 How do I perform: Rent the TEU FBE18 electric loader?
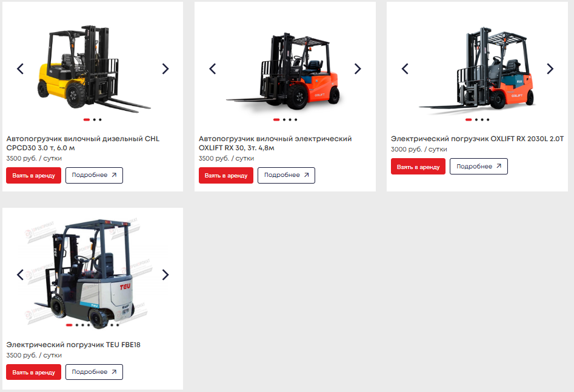[34, 372]
